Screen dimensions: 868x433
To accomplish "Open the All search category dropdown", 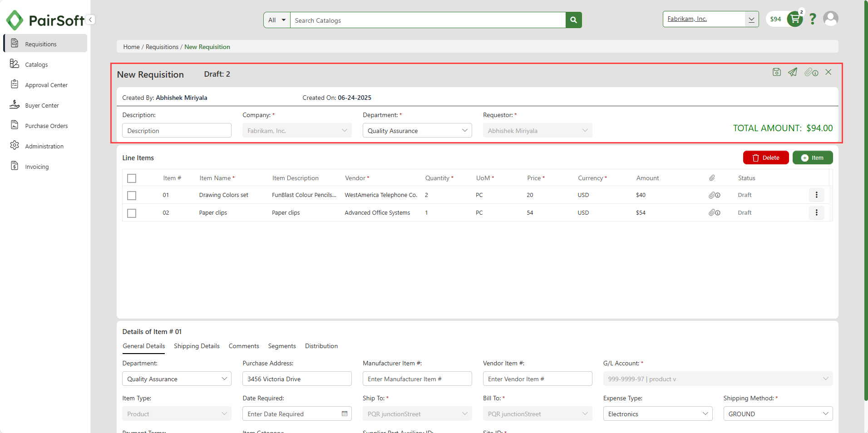I will click(277, 20).
